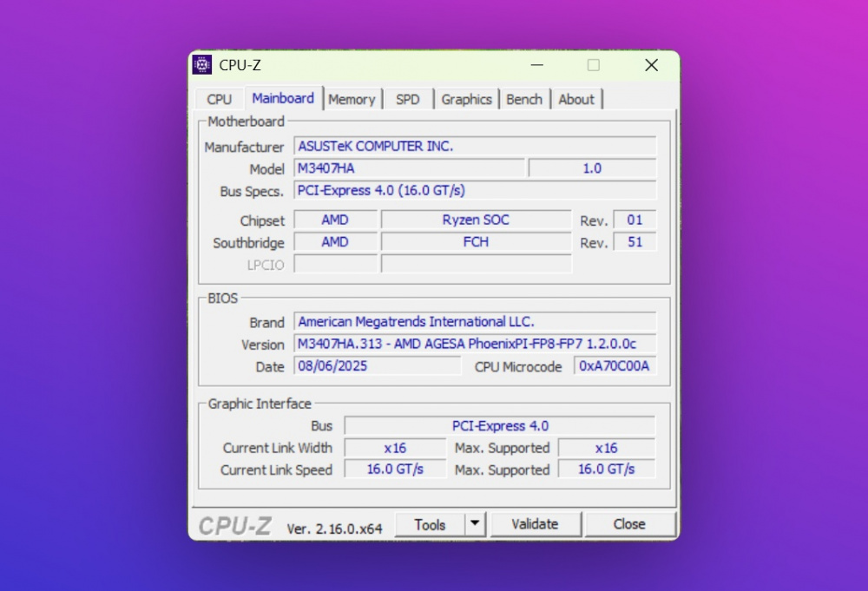868x591 pixels.
Task: Select the FCH southbridge field
Action: click(x=476, y=242)
